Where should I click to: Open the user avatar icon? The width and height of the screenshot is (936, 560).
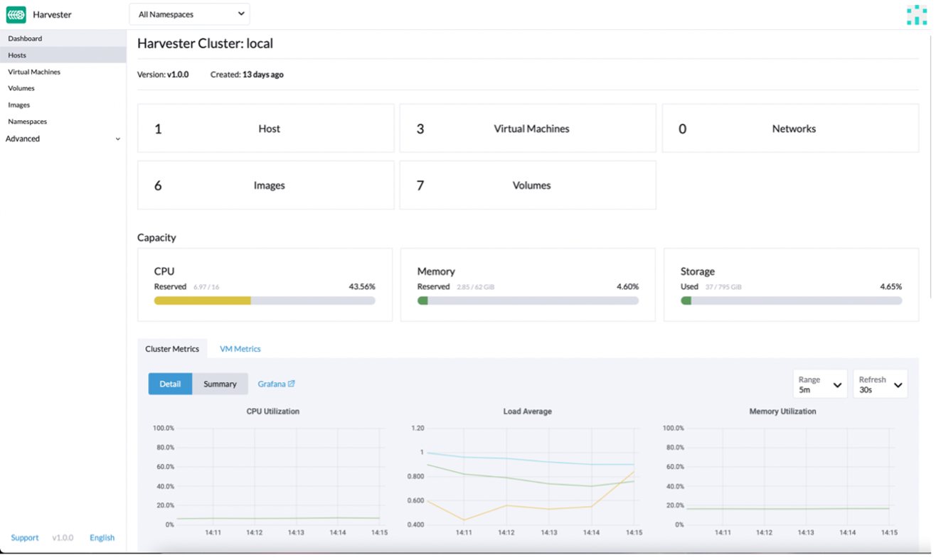pos(917,15)
